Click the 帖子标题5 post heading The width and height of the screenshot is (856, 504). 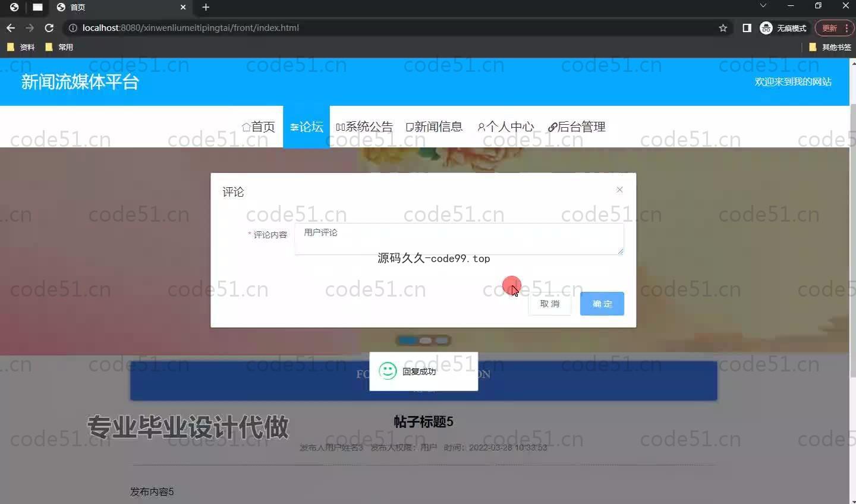point(423,422)
